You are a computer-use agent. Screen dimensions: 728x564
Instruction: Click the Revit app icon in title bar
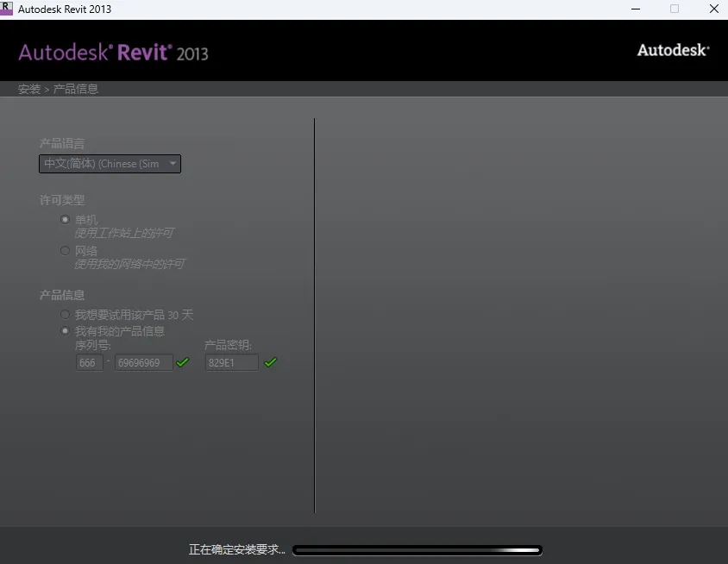coord(6,9)
